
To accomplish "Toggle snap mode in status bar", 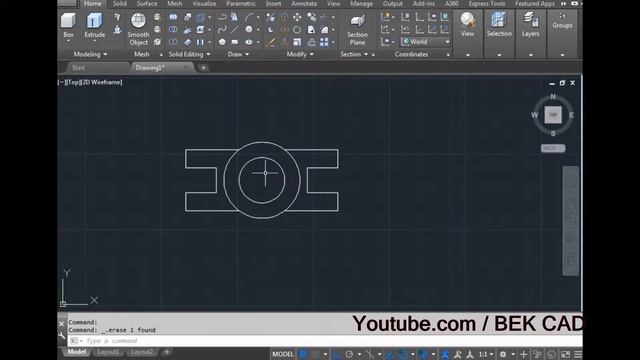I will (x=315, y=354).
